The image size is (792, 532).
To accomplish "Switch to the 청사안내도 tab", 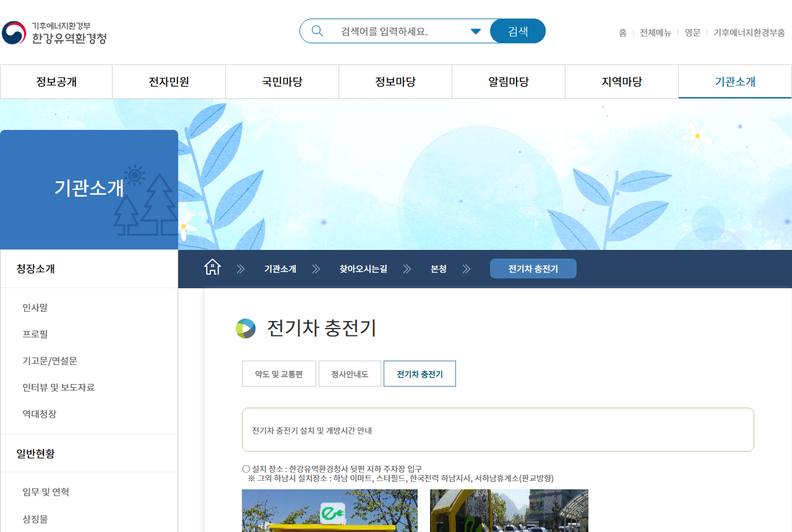I will pyautogui.click(x=350, y=374).
